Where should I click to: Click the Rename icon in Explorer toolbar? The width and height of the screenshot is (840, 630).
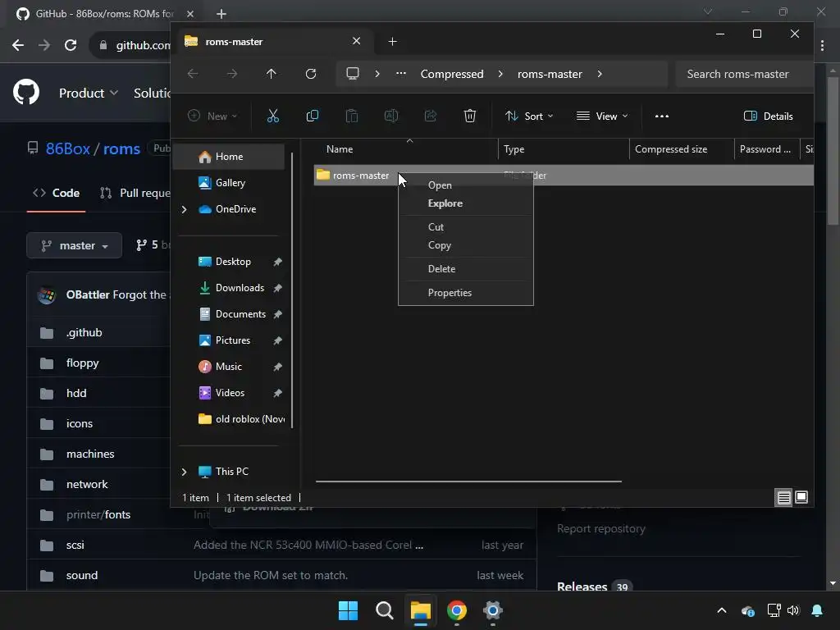[391, 116]
